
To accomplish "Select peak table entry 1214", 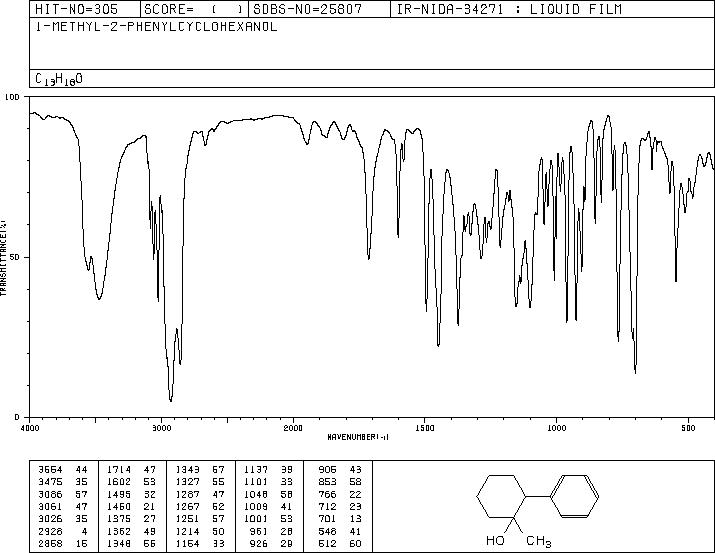I will click(200, 532).
